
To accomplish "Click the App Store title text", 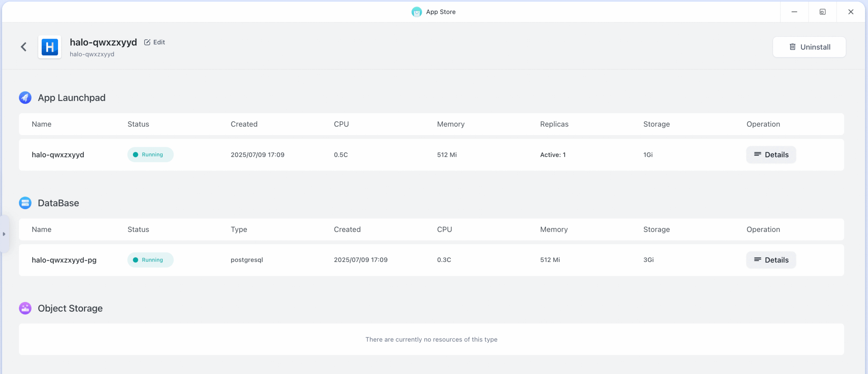I will 441,12.
